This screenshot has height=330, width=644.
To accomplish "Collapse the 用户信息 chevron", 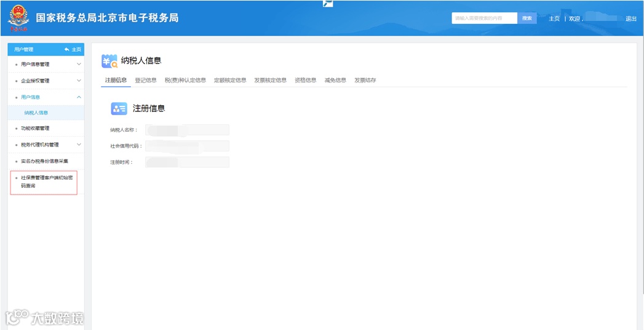I will coord(79,97).
